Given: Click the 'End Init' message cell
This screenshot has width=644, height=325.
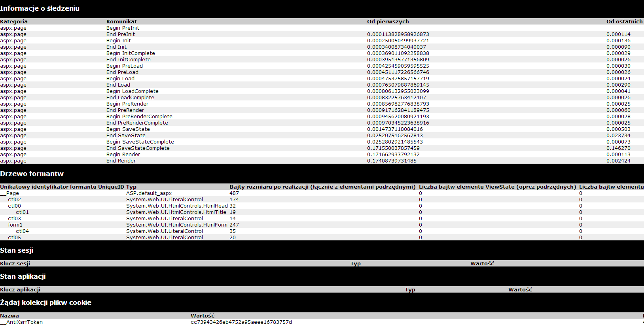Looking at the screenshot, I should (116, 47).
